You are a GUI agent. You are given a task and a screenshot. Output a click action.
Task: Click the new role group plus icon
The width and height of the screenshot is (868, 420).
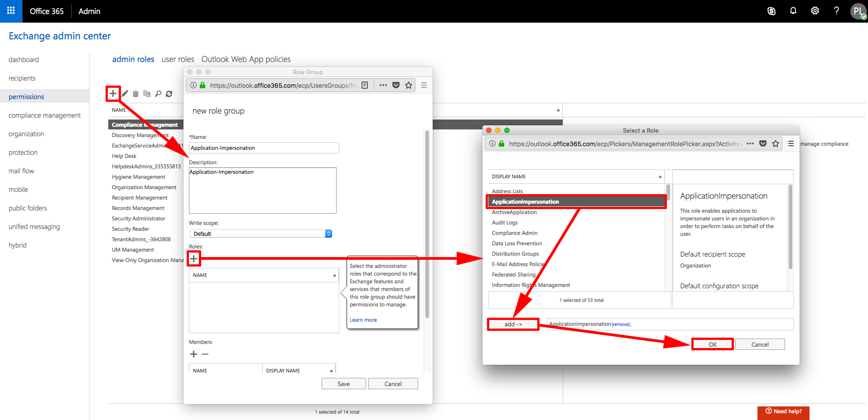(113, 94)
